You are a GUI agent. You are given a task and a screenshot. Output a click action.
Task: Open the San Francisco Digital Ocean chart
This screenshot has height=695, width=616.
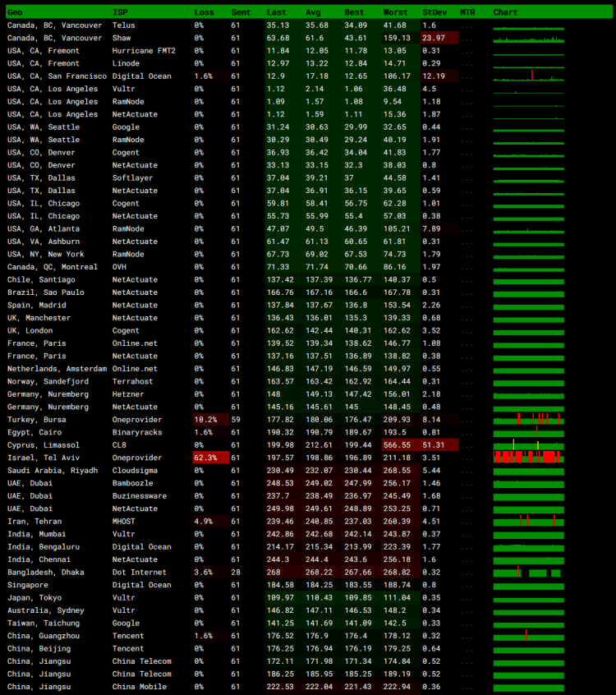[528, 76]
